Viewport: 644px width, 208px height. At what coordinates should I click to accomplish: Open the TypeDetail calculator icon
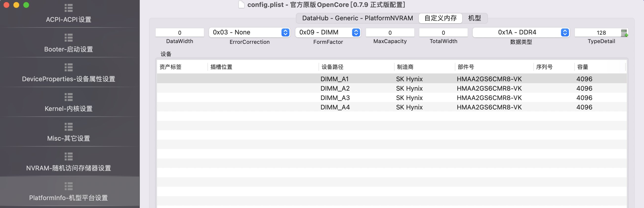coord(624,33)
